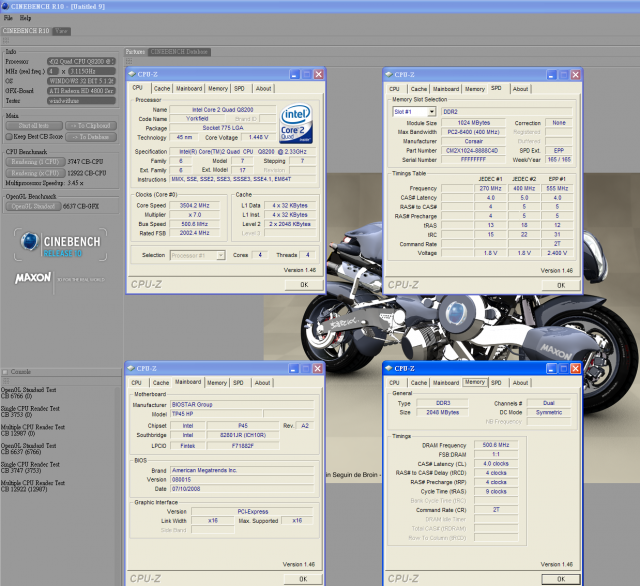Click the GFX-Board ATI Radeon field
The image size is (640, 586).
pos(81,91)
